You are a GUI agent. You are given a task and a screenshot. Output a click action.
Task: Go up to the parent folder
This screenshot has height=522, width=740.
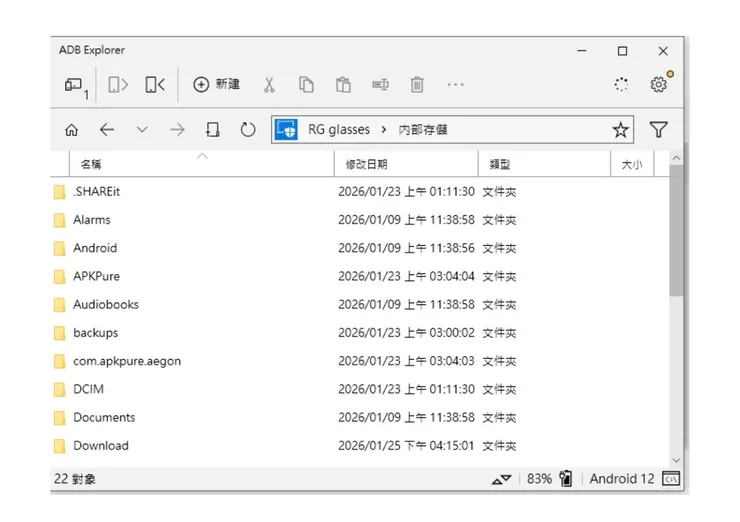213,130
